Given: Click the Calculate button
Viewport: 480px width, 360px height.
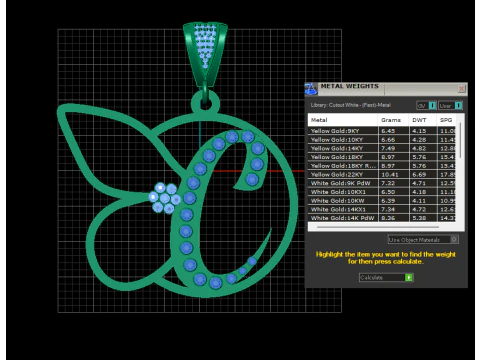Looking at the screenshot, I should pyautogui.click(x=386, y=277).
